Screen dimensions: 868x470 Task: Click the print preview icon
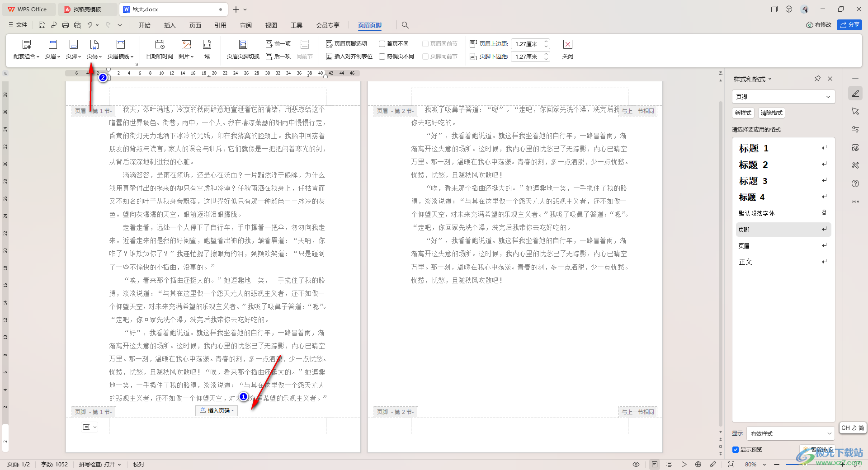[77, 25]
